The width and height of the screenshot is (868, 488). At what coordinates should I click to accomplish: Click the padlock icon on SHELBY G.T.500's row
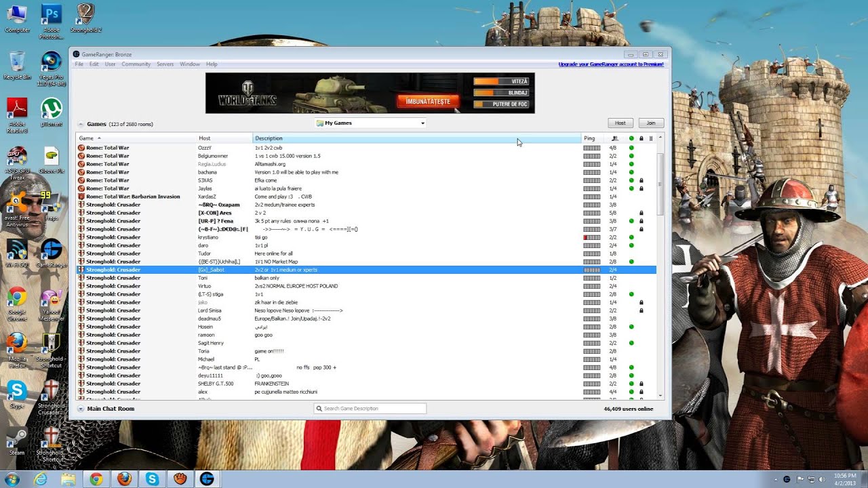coord(642,383)
